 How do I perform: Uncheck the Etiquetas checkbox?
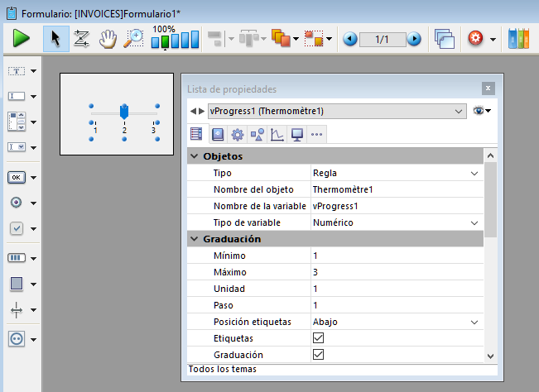(318, 337)
